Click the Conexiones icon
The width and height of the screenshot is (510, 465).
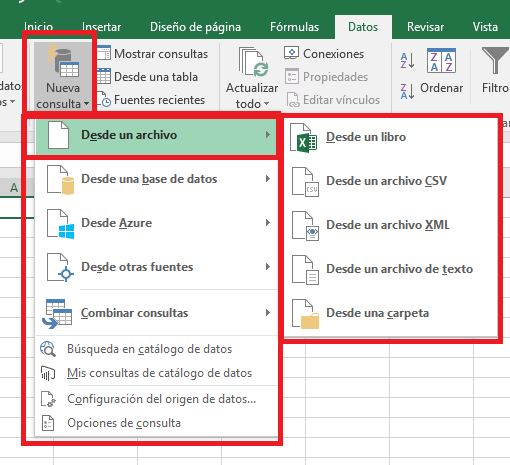pyautogui.click(x=292, y=53)
